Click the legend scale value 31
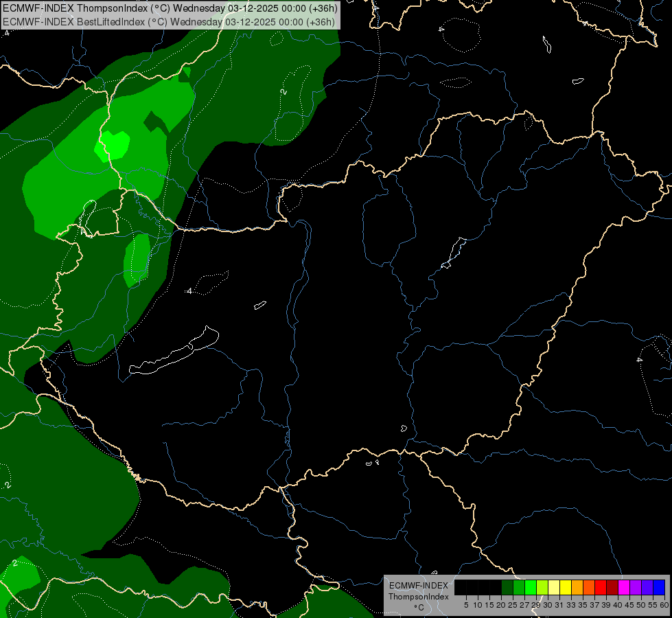The width and height of the screenshot is (672, 618). tap(559, 605)
